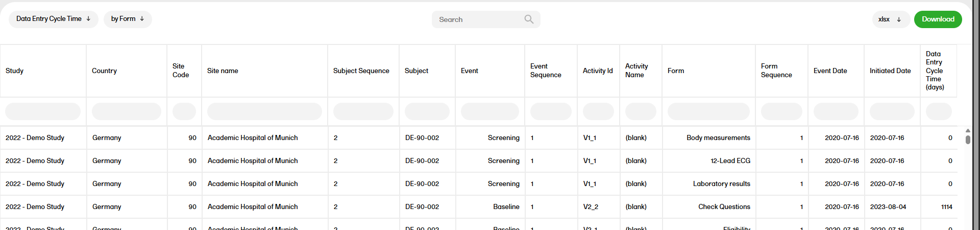Screen dimensions: 980x230
Task: Click the Initiated Date column header
Action: [x=890, y=71]
